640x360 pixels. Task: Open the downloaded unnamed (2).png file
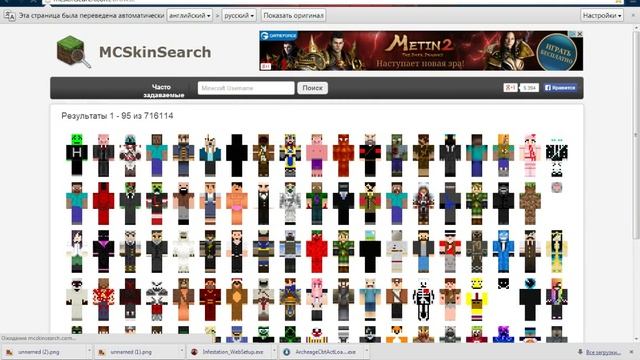45,352
